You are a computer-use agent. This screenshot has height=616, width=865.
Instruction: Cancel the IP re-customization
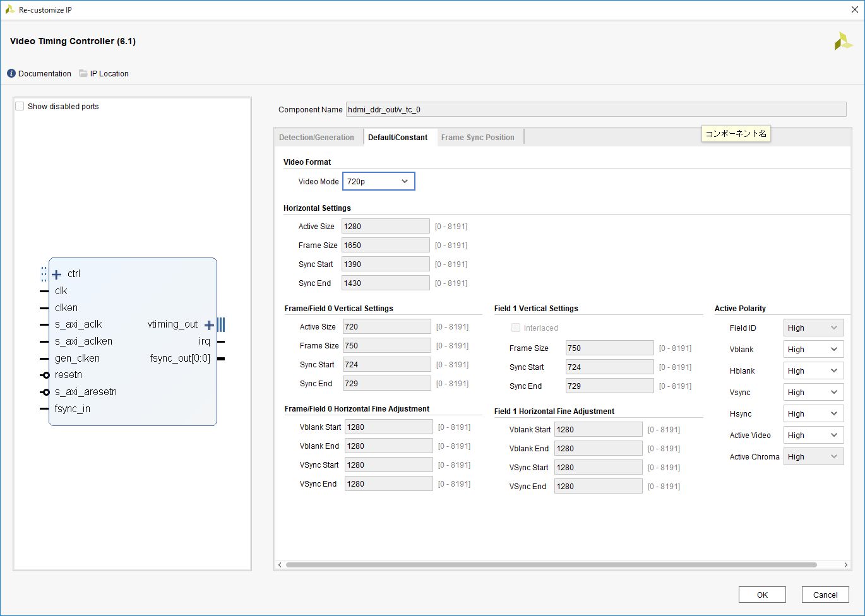825,595
